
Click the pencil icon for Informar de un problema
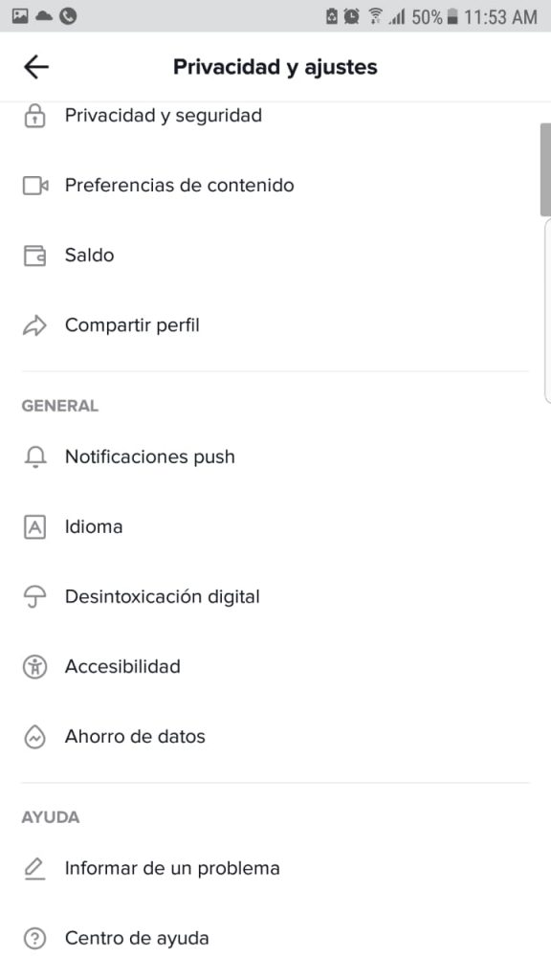[34, 869]
